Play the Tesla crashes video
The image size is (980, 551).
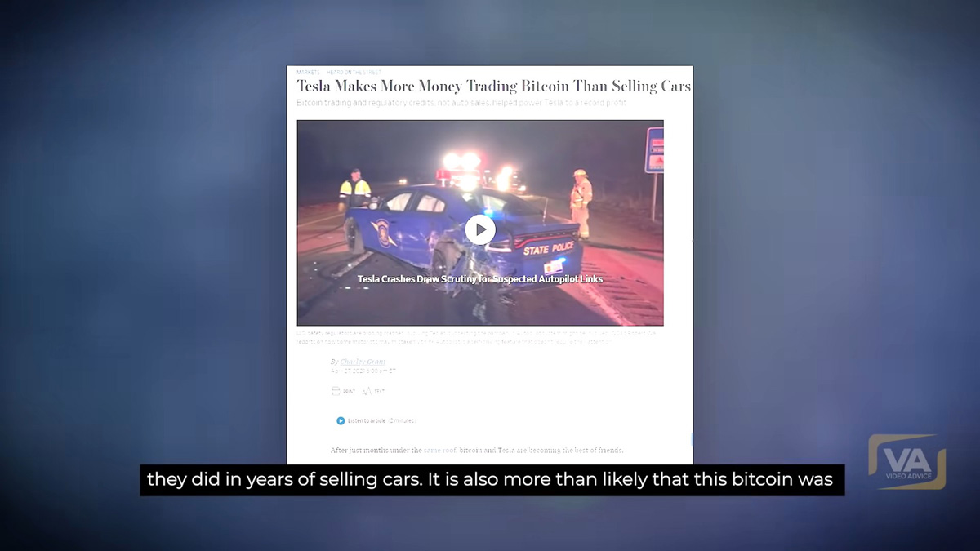[480, 230]
